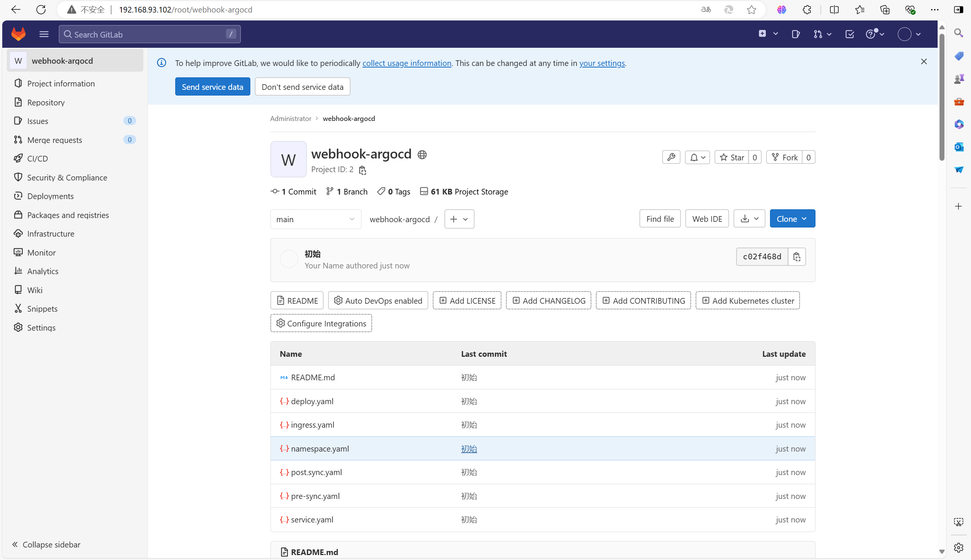Collapse the sidebar
Viewport: 971px width, 560px height.
(46, 544)
